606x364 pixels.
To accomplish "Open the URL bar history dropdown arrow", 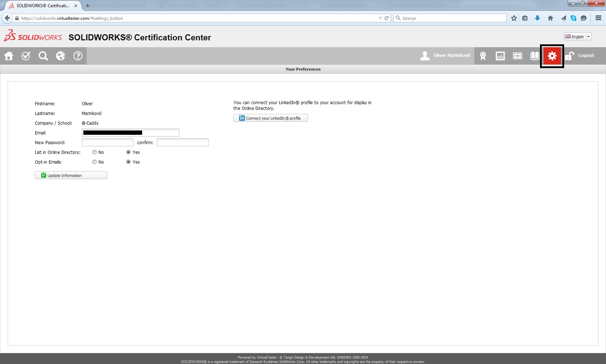I will click(x=380, y=18).
